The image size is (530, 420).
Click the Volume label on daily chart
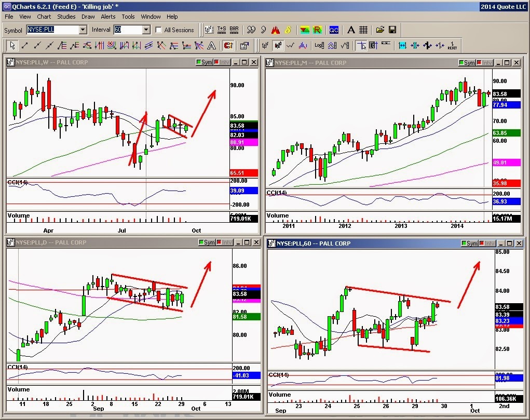[19, 389]
